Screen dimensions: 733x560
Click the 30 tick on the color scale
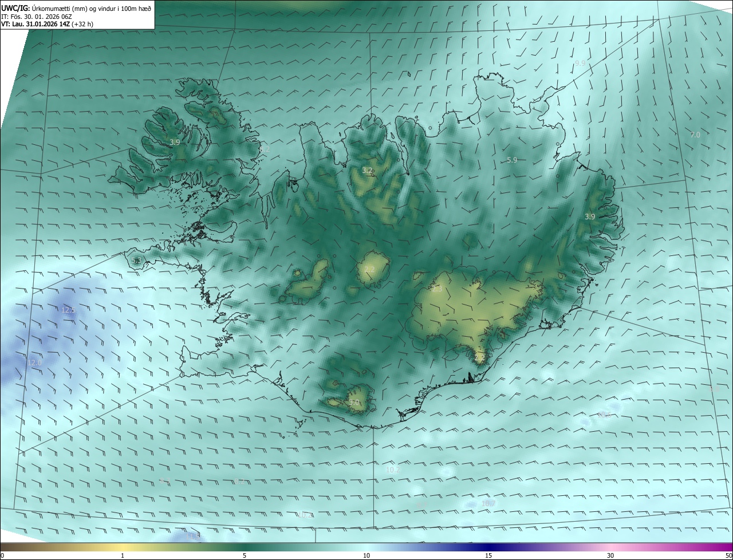click(x=610, y=556)
